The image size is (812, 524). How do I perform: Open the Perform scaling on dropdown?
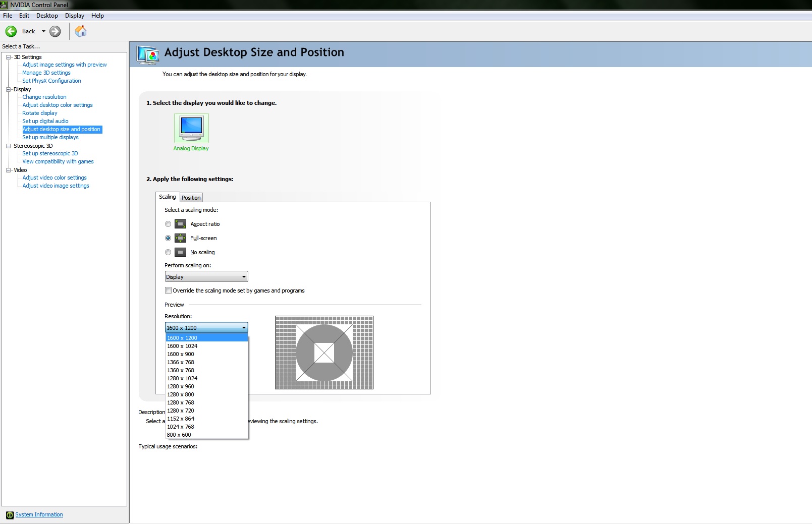coord(206,277)
